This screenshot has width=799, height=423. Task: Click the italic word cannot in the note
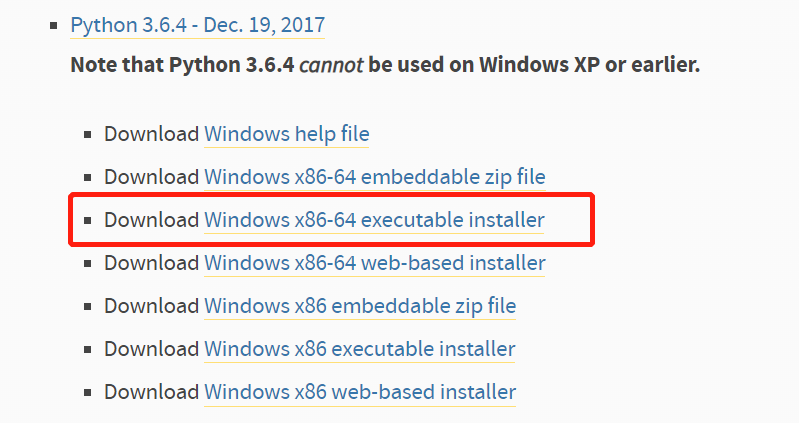[x=331, y=65]
